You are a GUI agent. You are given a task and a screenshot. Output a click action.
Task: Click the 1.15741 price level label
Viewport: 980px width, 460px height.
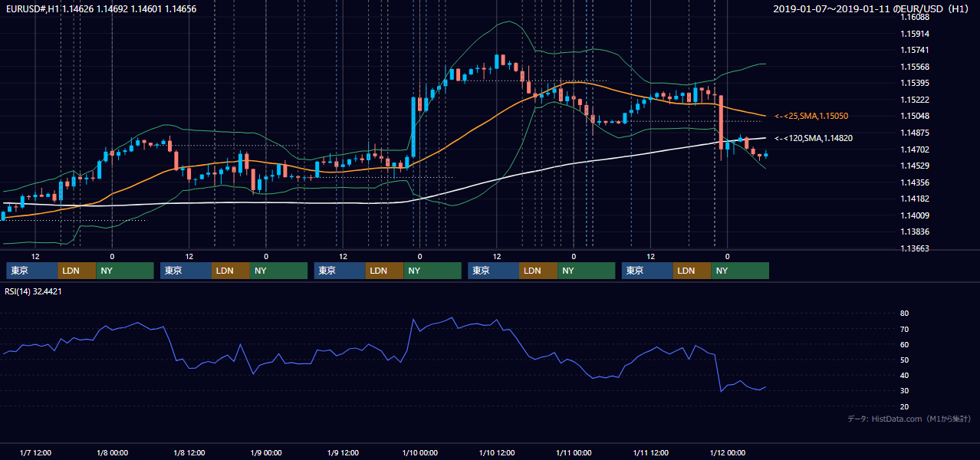tap(915, 50)
